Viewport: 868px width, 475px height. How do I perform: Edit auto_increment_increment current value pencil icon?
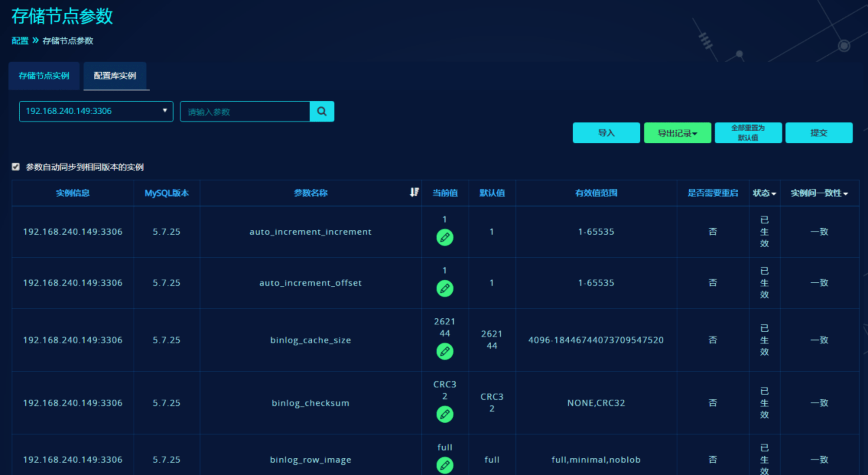445,237
